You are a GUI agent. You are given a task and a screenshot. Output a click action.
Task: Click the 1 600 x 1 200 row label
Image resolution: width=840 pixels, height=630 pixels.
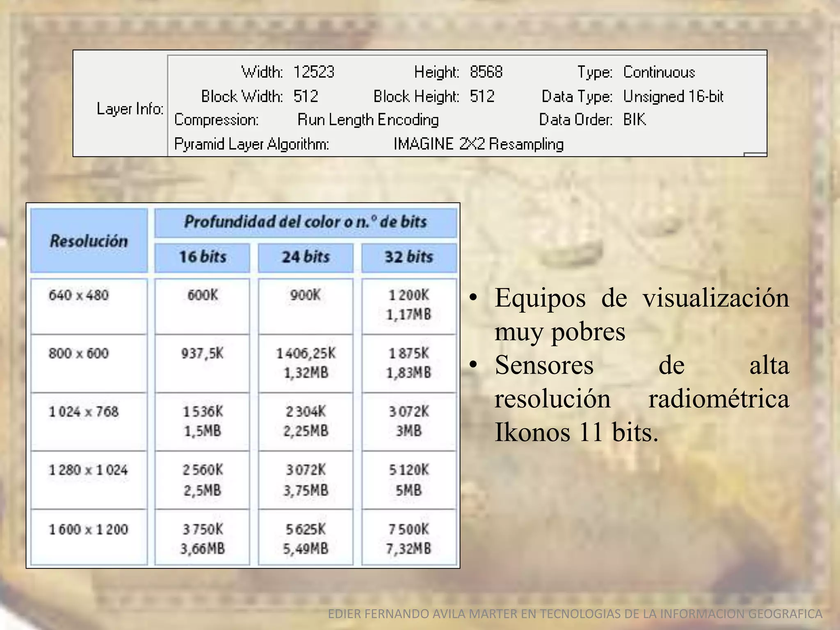pos(88,529)
